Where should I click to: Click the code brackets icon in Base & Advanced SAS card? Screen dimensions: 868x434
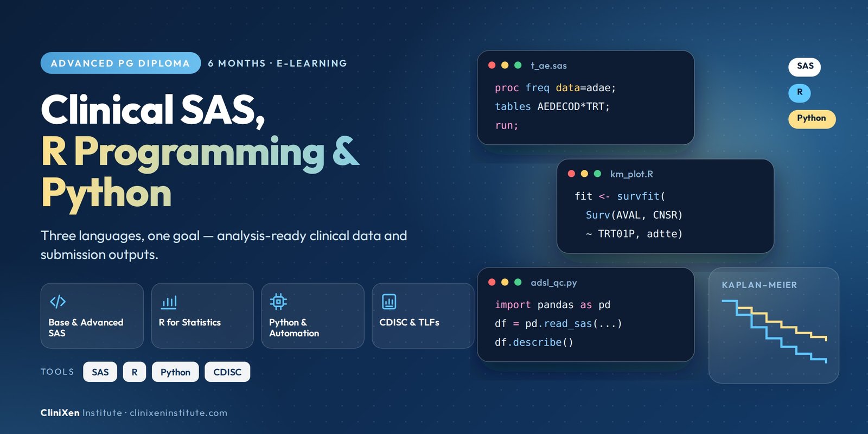tap(58, 302)
